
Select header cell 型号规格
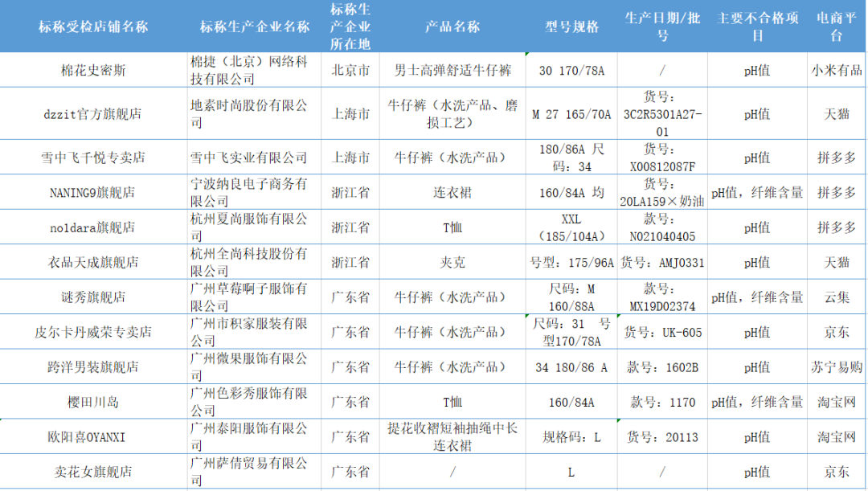coord(572,27)
